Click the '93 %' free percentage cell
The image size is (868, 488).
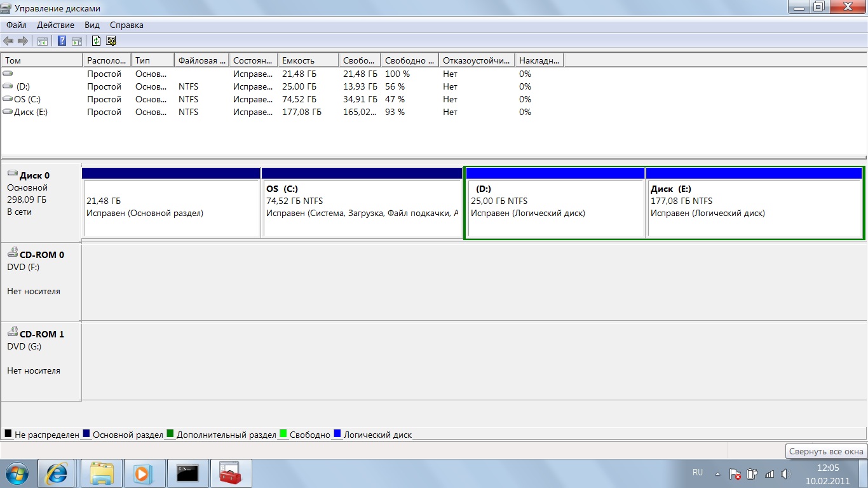[x=395, y=112]
